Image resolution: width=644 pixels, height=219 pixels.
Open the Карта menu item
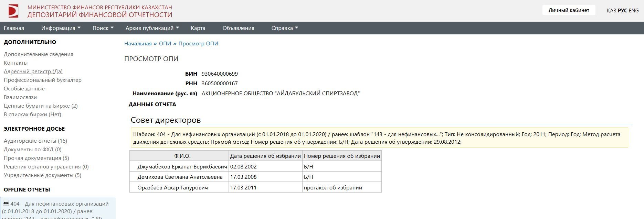click(198, 28)
